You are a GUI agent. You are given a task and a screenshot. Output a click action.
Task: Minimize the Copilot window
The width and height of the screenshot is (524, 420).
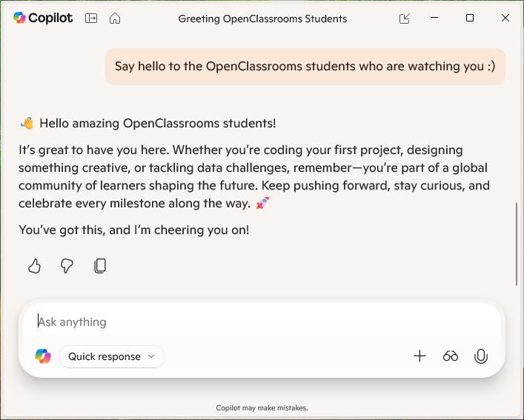(434, 18)
